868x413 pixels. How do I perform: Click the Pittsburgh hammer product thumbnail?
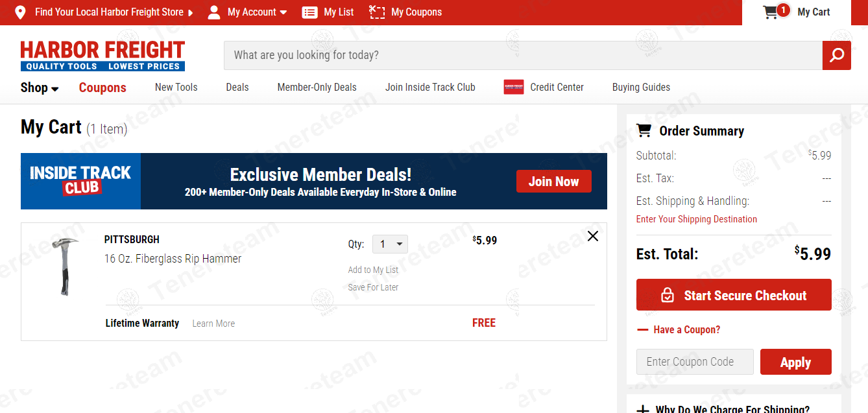click(65, 266)
